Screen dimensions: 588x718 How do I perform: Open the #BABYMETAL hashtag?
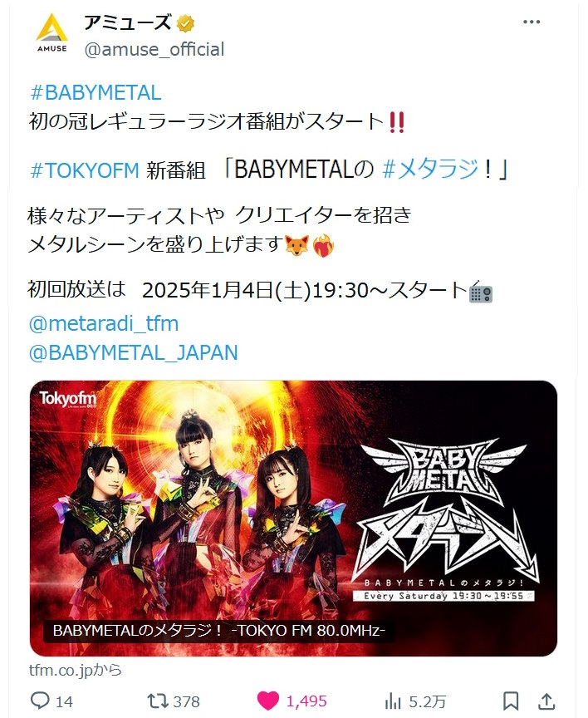click(96, 93)
